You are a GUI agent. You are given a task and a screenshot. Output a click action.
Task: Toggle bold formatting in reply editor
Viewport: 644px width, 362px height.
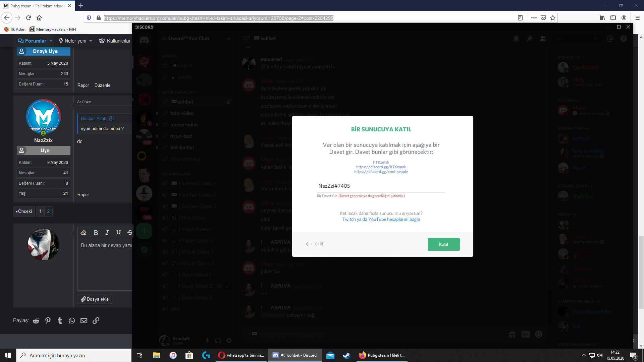96,233
